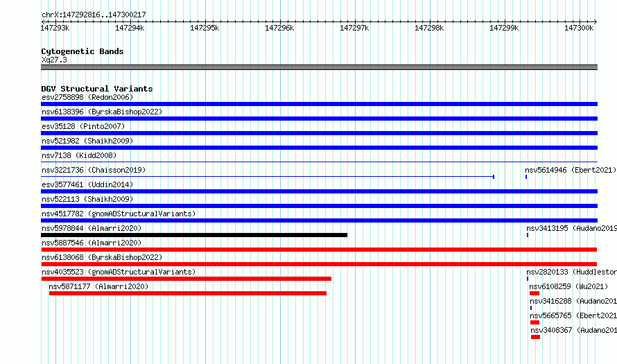Select the blue bar for esv35128
The height and width of the screenshot is (364, 617).
click(319, 133)
